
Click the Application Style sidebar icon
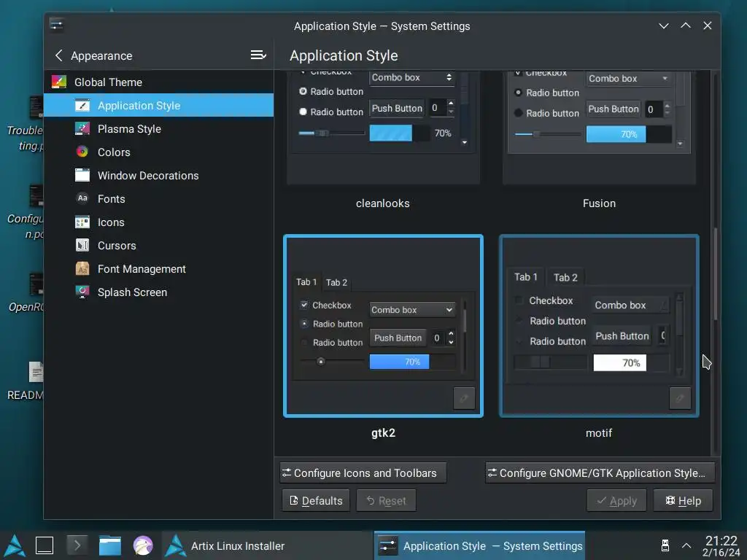82,105
